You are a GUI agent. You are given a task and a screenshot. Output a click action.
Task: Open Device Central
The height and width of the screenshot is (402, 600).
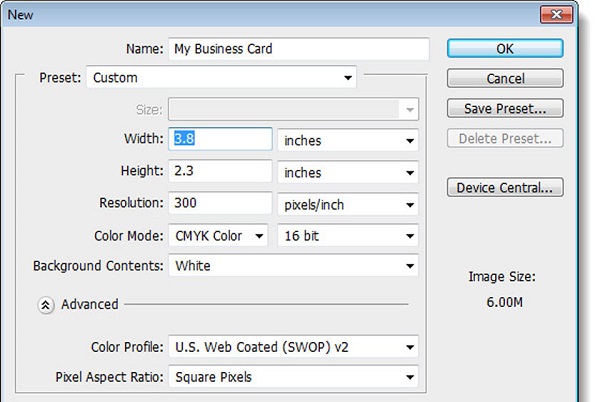[505, 188]
